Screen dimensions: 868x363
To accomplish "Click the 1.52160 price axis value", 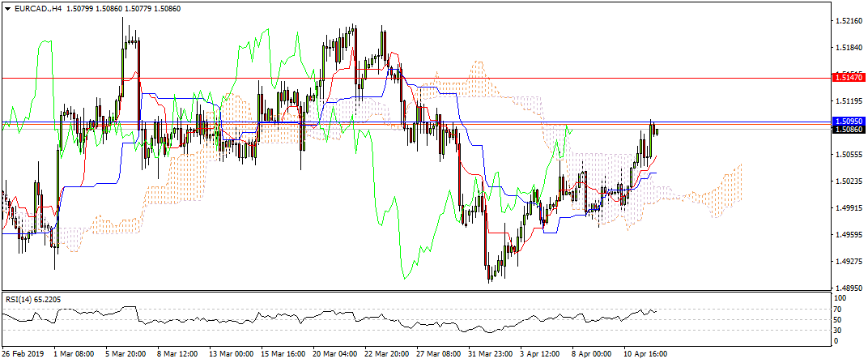I will [851, 21].
